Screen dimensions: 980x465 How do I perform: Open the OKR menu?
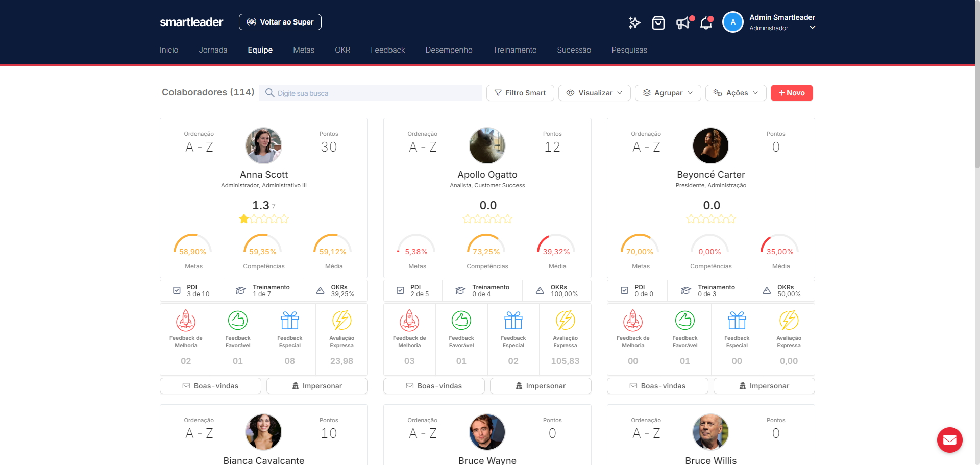point(342,50)
